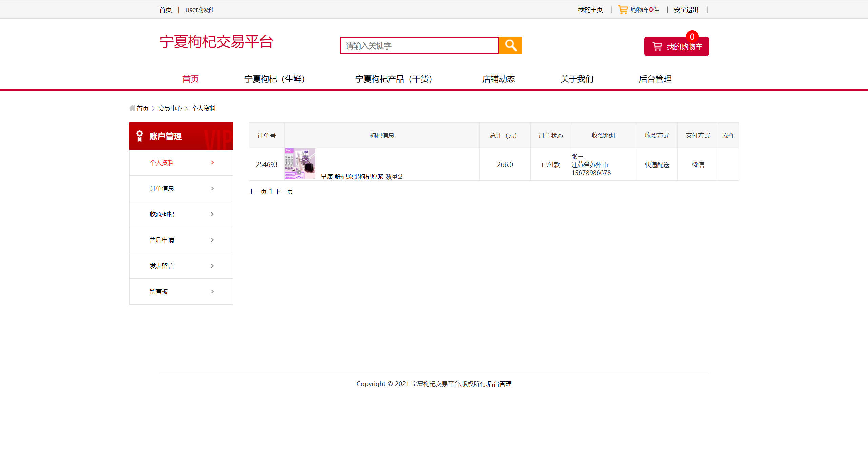The width and height of the screenshot is (868, 466).
Task: Open the product thumbnail for 鲜杞原黑枸杞原浆
Action: pos(300,164)
